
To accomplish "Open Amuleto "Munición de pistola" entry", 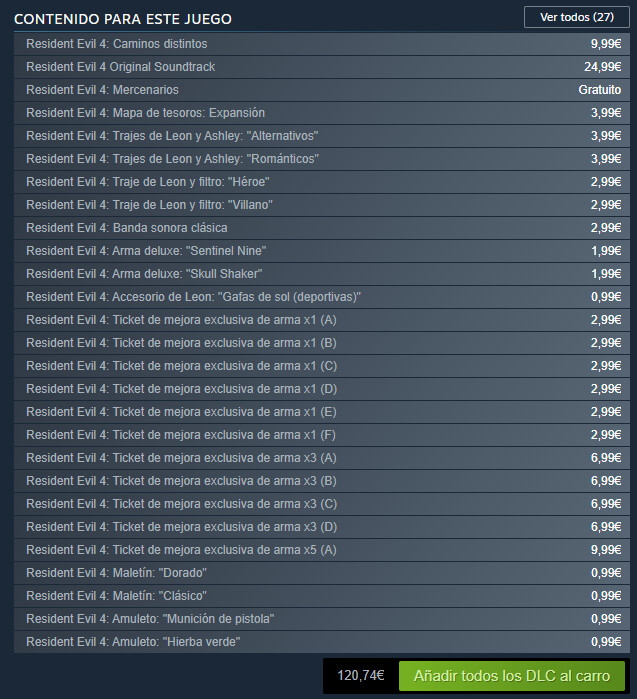I will point(321,619).
